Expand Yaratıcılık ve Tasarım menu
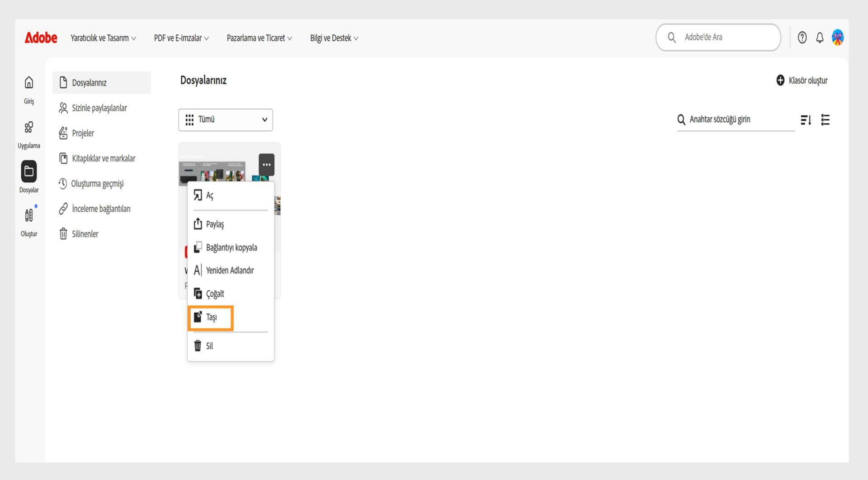The width and height of the screenshot is (868, 480). pyautogui.click(x=103, y=38)
